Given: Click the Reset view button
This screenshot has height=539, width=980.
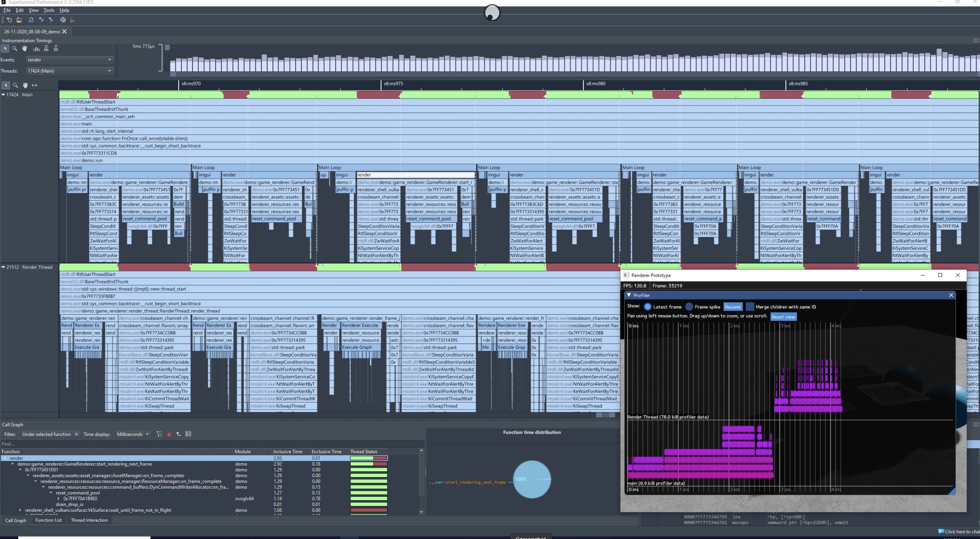Looking at the screenshot, I should (x=783, y=317).
